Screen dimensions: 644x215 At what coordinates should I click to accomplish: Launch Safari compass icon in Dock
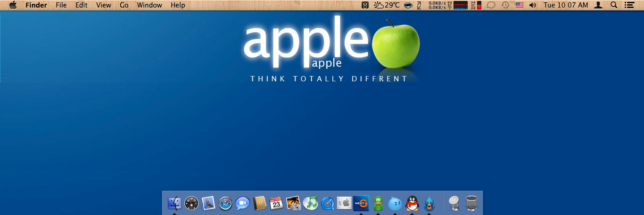[225, 203]
